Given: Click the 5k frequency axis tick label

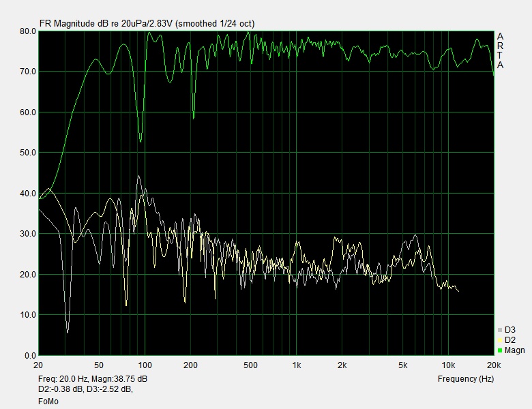Looking at the screenshot, I should (x=402, y=365).
